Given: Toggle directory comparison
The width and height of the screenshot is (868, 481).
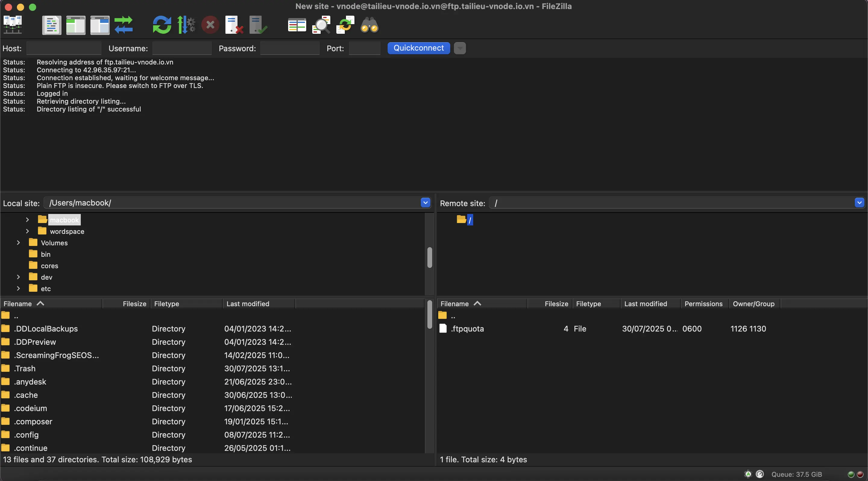Looking at the screenshot, I should [x=321, y=25].
